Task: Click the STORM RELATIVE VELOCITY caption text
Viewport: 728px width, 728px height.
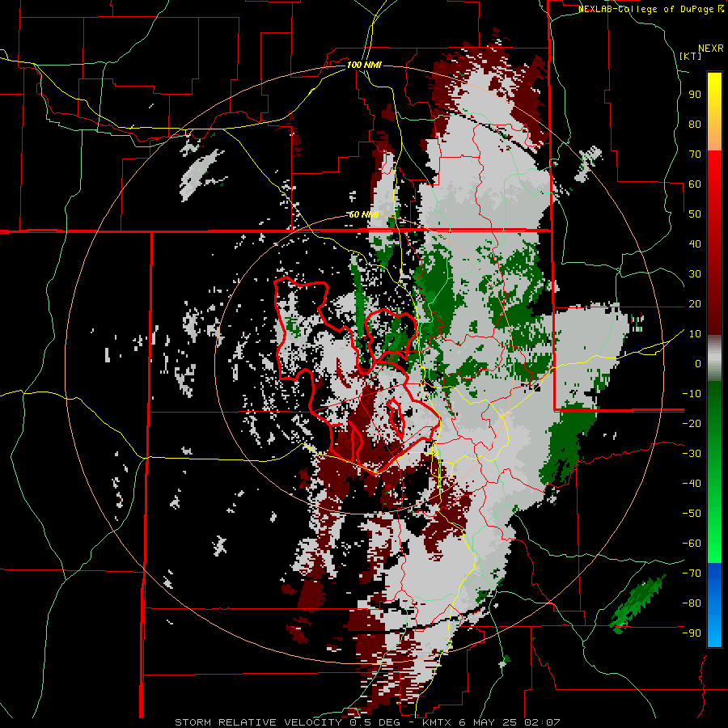Action: pyautogui.click(x=258, y=722)
